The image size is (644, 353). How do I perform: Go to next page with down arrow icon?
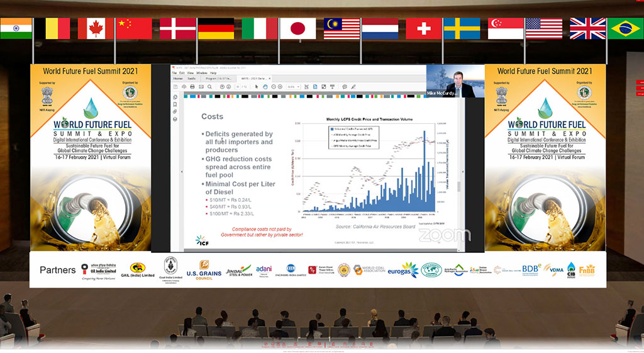(x=229, y=87)
